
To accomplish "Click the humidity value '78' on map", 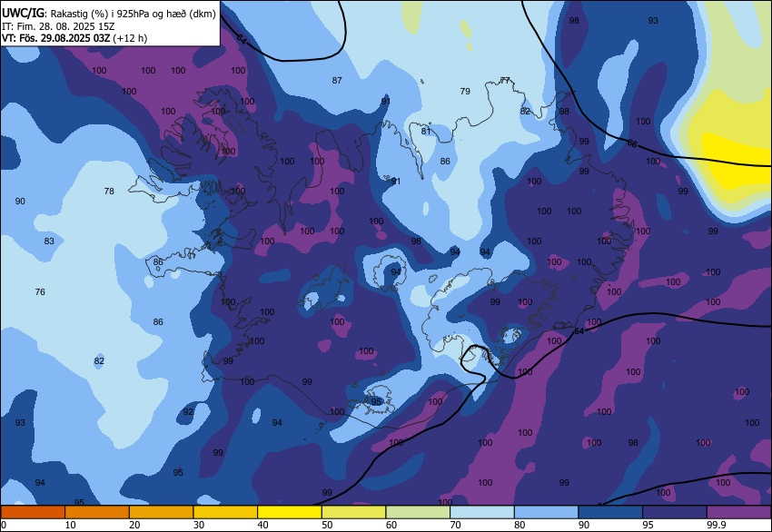I will tap(109, 191).
